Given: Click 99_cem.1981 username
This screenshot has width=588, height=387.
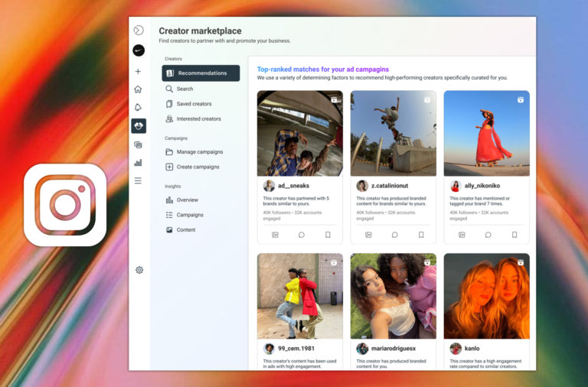Looking at the screenshot, I should (296, 349).
